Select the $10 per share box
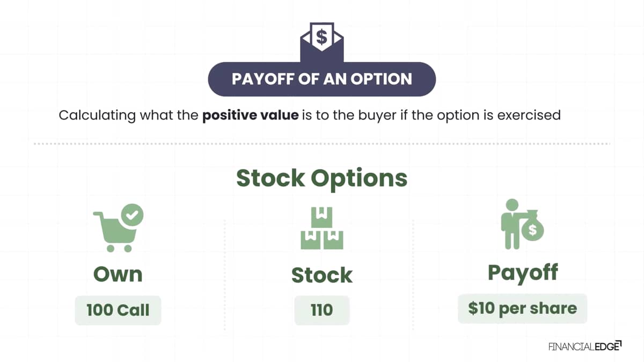This screenshot has width=644, height=362. pos(522,308)
